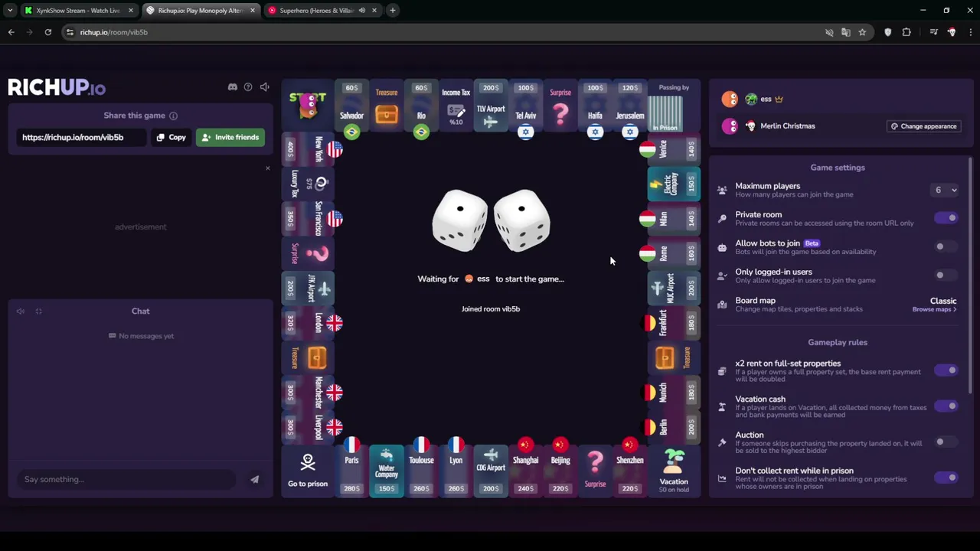Image resolution: width=980 pixels, height=551 pixels.
Task: Click the right dice
Action: 522,220
